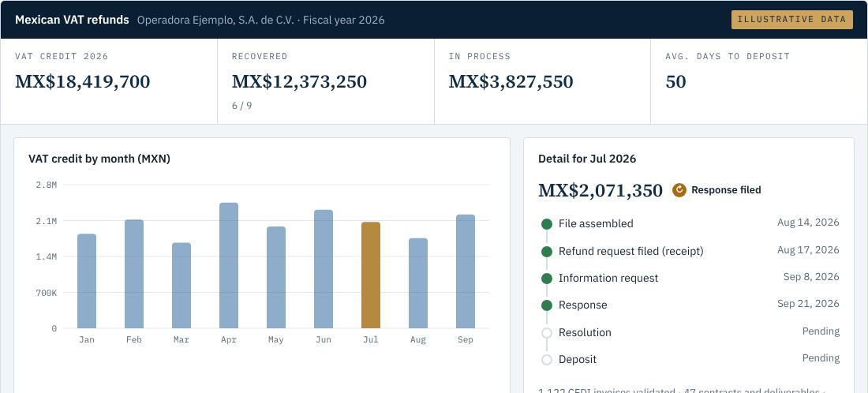Click the Mexican VAT refunds title
This screenshot has width=868, height=393.
point(72,20)
